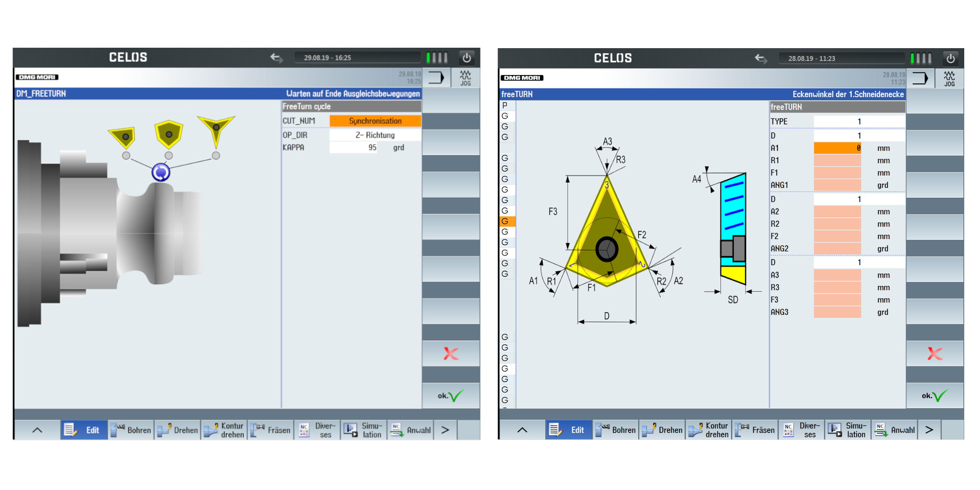Select the highlighted orange G program line
980x490 pixels.
click(x=507, y=221)
